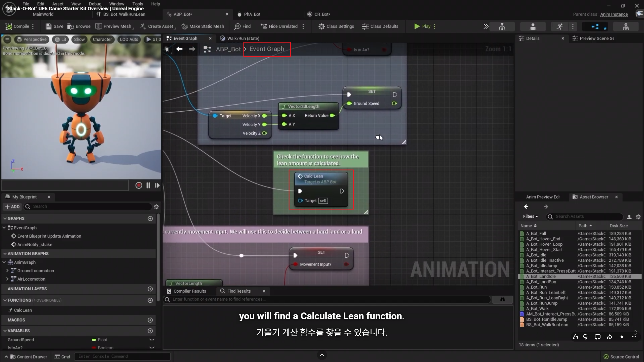
Task: Open the viewport Show menu
Action: (x=79, y=39)
